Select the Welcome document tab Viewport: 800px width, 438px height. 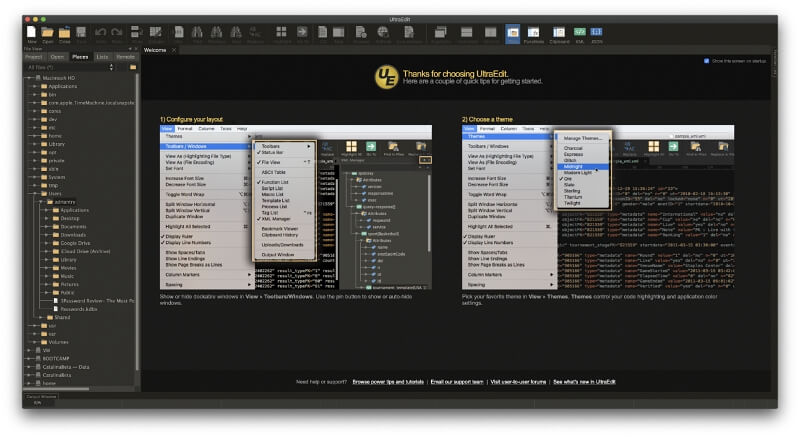point(155,50)
